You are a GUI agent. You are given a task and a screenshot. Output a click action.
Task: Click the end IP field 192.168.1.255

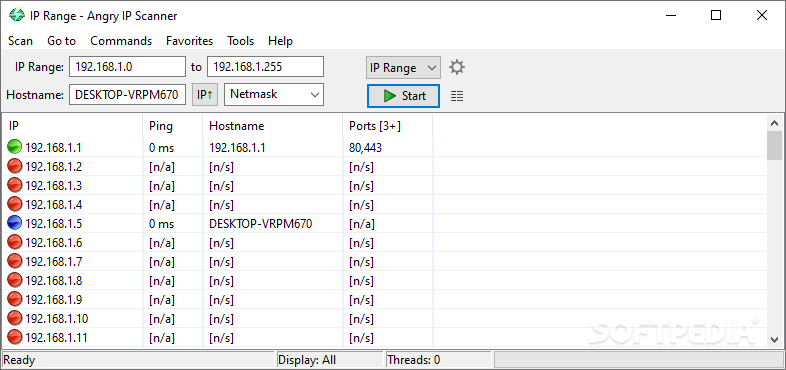click(265, 67)
